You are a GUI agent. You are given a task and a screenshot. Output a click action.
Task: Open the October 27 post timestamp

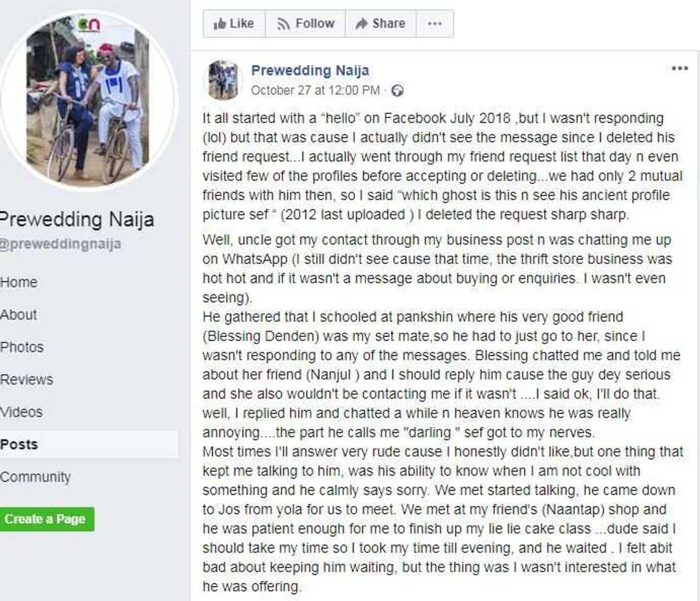[x=315, y=91]
